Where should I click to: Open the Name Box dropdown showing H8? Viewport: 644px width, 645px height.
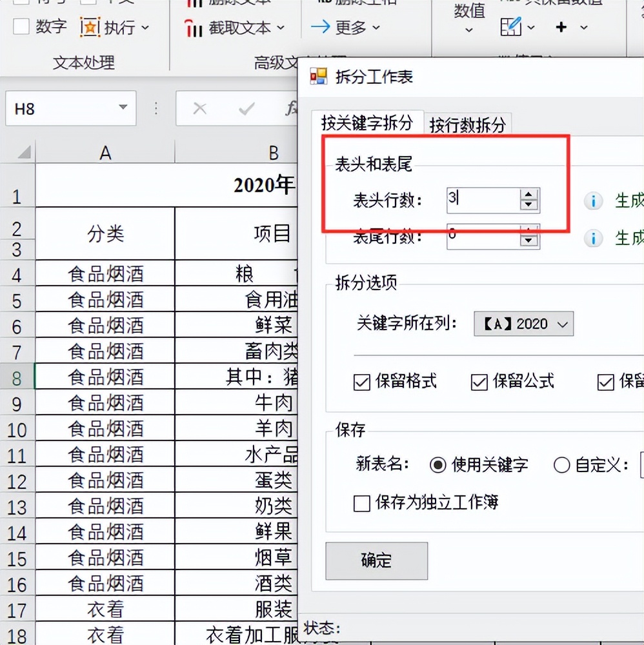tap(122, 108)
